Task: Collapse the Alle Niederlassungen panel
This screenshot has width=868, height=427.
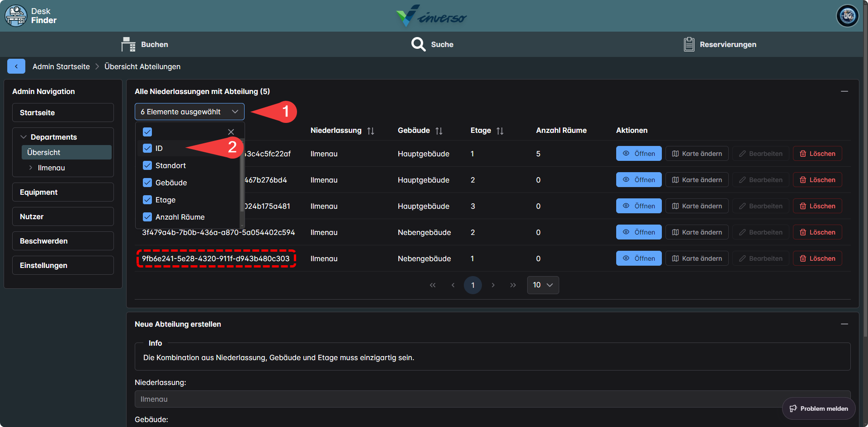Action: click(x=844, y=91)
